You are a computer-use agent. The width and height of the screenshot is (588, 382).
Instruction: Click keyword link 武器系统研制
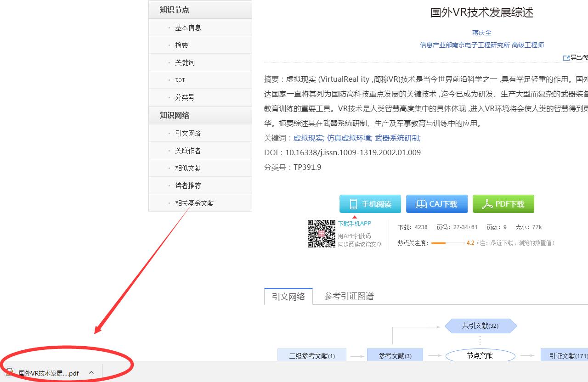(x=397, y=138)
